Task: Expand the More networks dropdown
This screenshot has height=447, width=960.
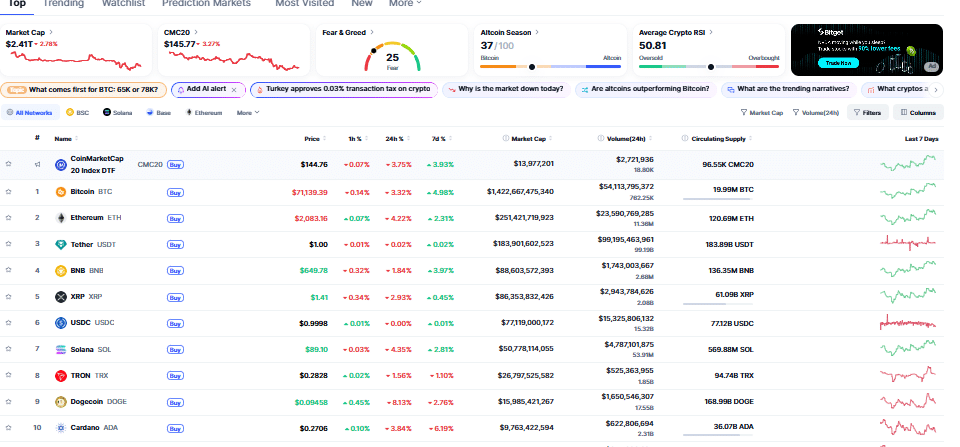Action: [248, 113]
